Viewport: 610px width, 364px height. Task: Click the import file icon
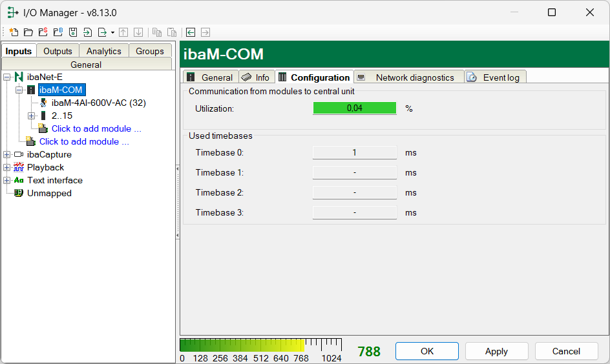(x=87, y=32)
